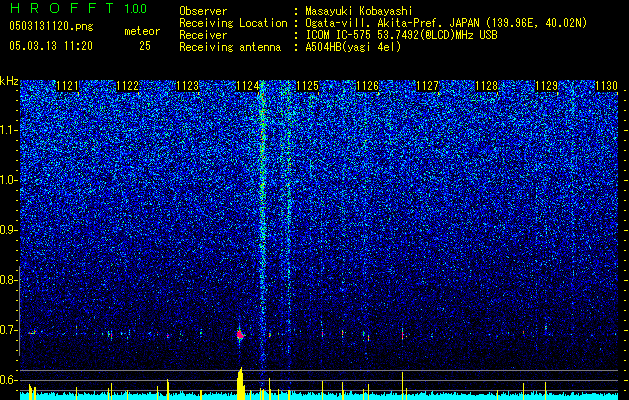Click the 'Observer' field label
This screenshot has width=629, height=400.
tap(203, 11)
